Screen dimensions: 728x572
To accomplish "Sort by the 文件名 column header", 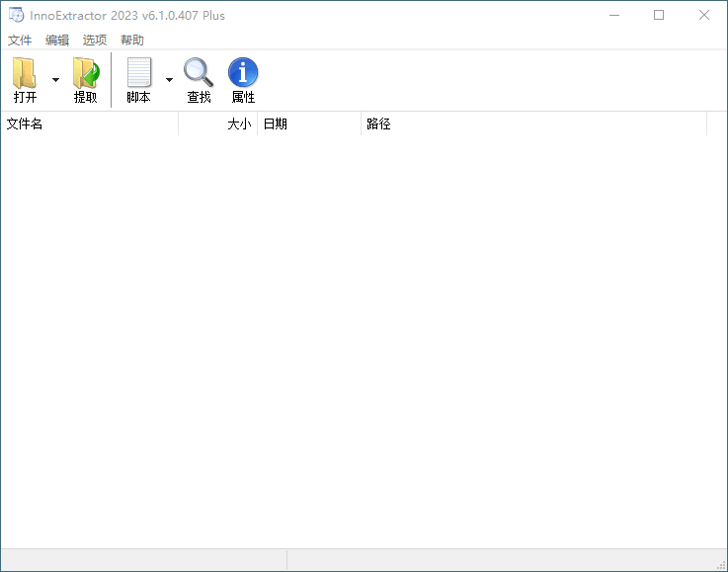I will click(90, 123).
